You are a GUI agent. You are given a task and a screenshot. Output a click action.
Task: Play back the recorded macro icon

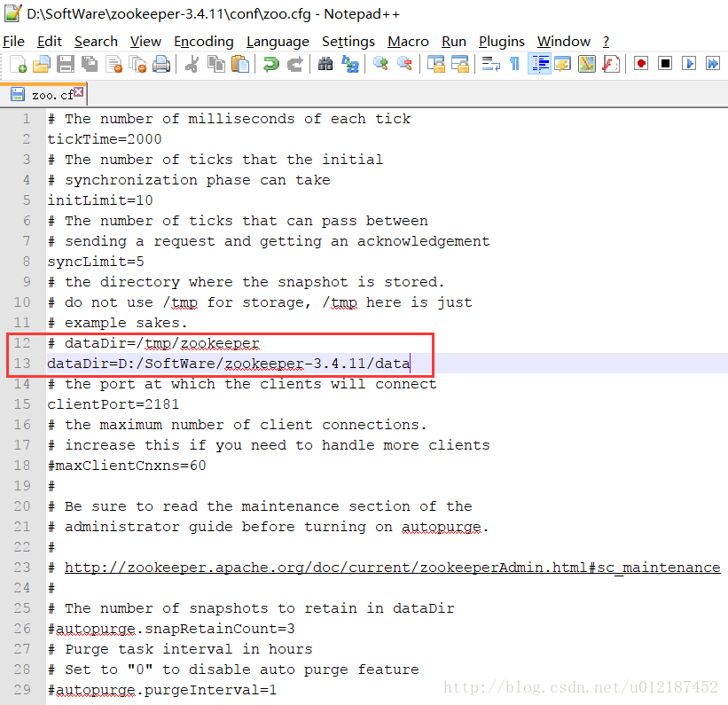[690, 64]
